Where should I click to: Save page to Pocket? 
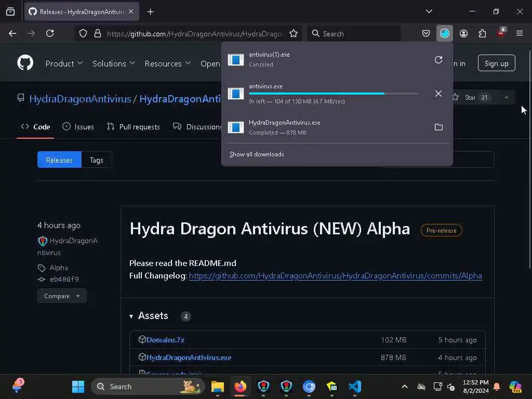(x=426, y=33)
